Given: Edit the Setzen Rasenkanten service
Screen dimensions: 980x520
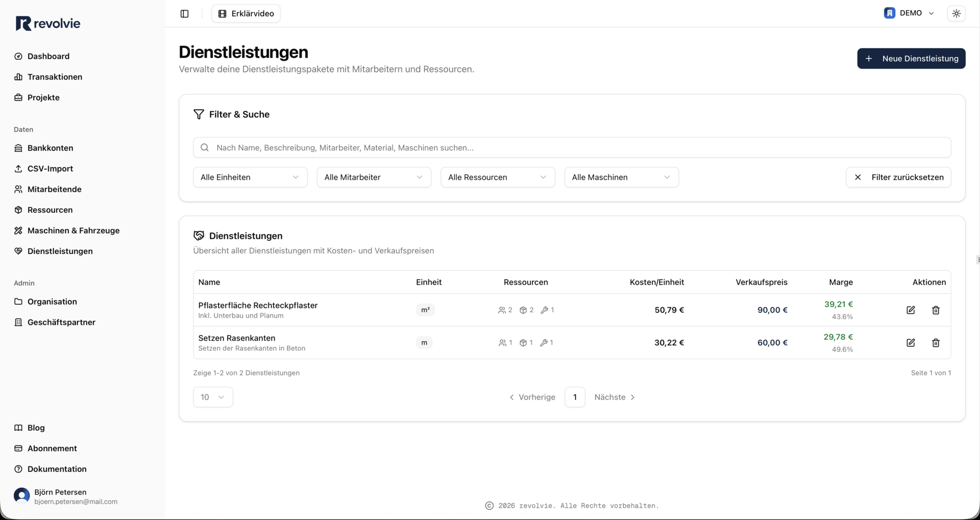Looking at the screenshot, I should click(911, 343).
